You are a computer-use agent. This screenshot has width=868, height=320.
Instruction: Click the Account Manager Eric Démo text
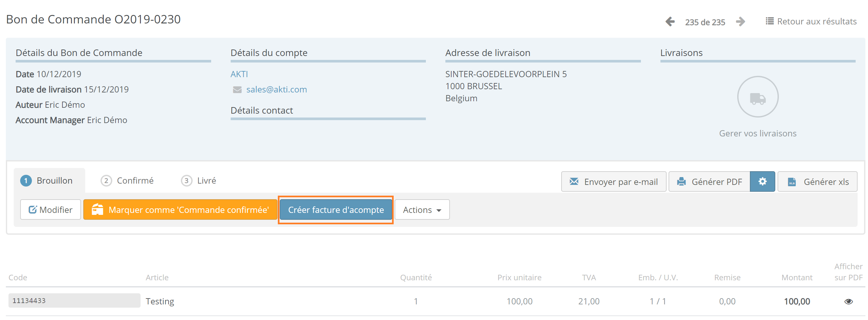tap(72, 120)
